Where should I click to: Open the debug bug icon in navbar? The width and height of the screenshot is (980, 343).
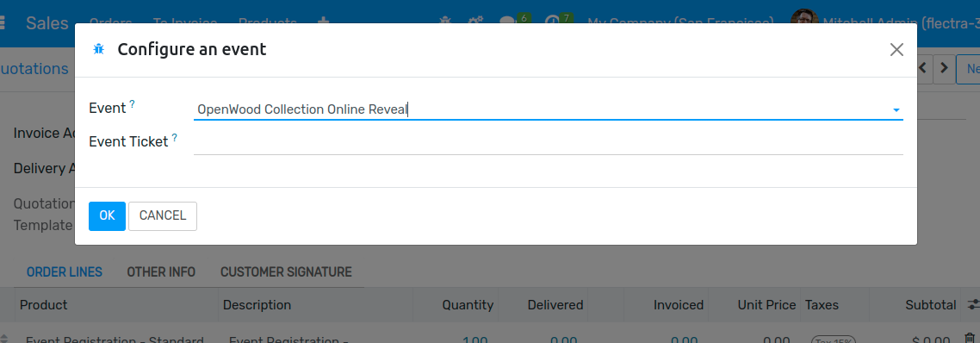click(445, 22)
